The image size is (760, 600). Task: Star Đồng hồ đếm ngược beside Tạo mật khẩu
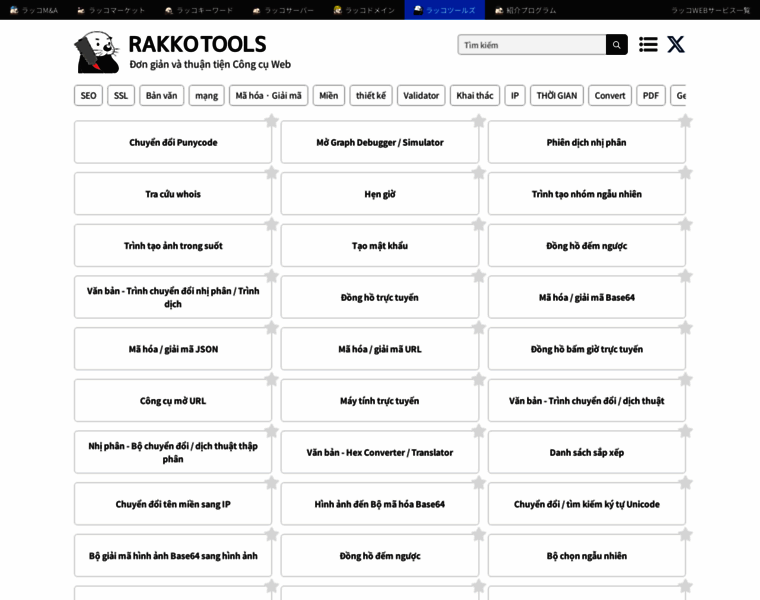tap(685, 224)
